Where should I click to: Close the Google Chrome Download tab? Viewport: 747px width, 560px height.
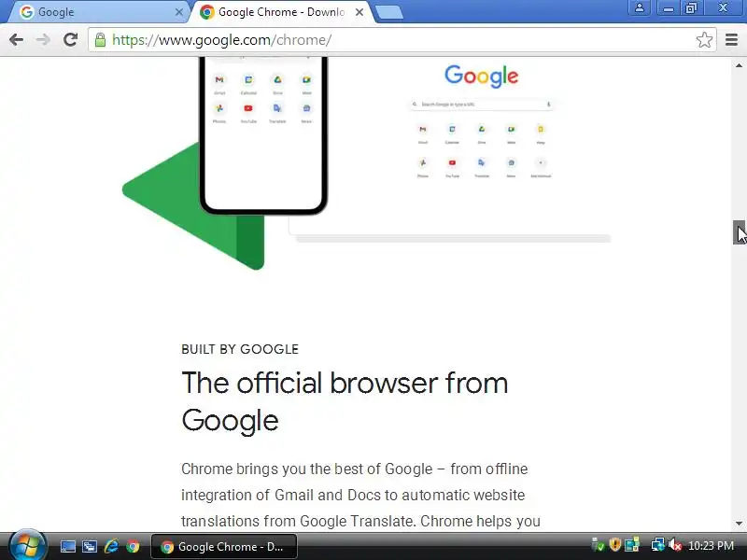click(359, 12)
